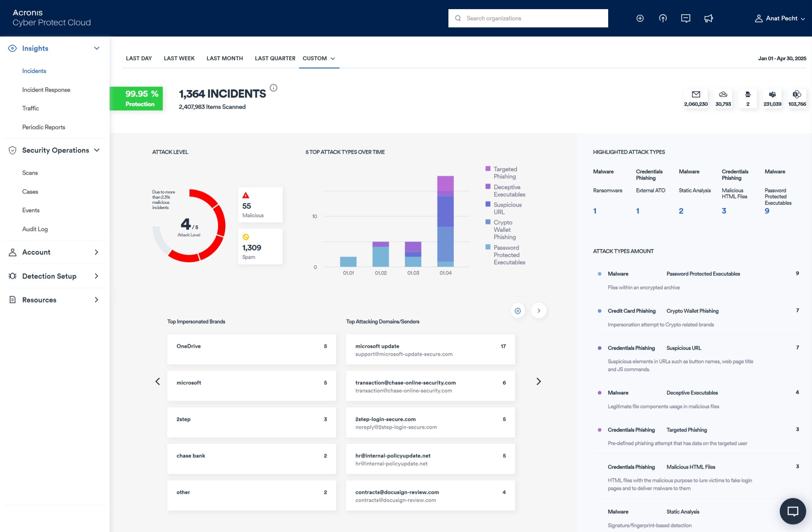Open the Microsoft Teams counter showing 231,039
The width and height of the screenshot is (812, 532).
click(x=772, y=94)
